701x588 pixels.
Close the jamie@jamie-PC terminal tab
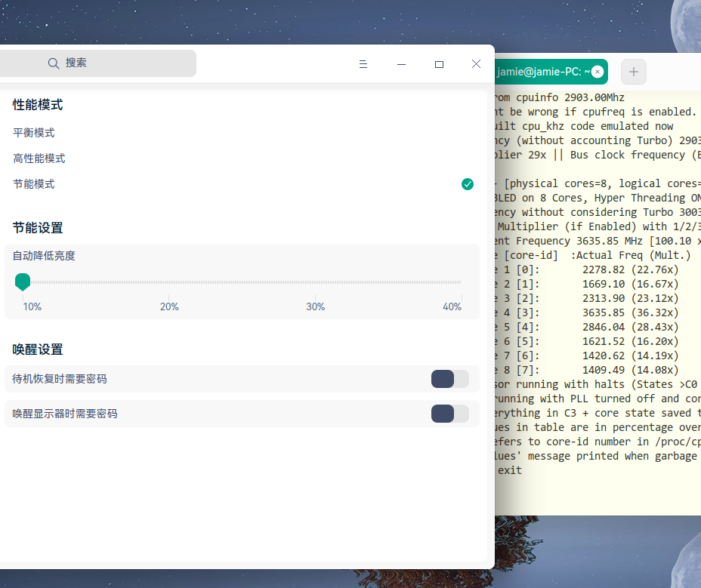[x=598, y=72]
